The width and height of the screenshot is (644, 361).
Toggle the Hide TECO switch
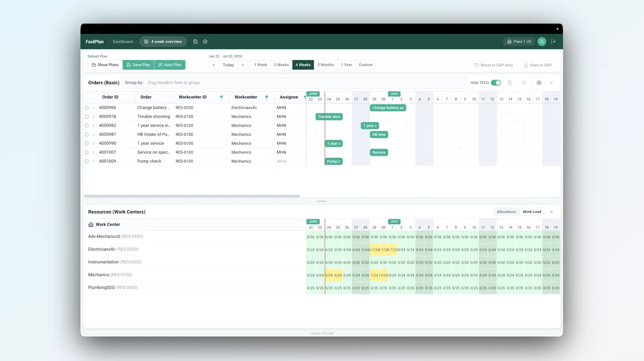tap(496, 83)
